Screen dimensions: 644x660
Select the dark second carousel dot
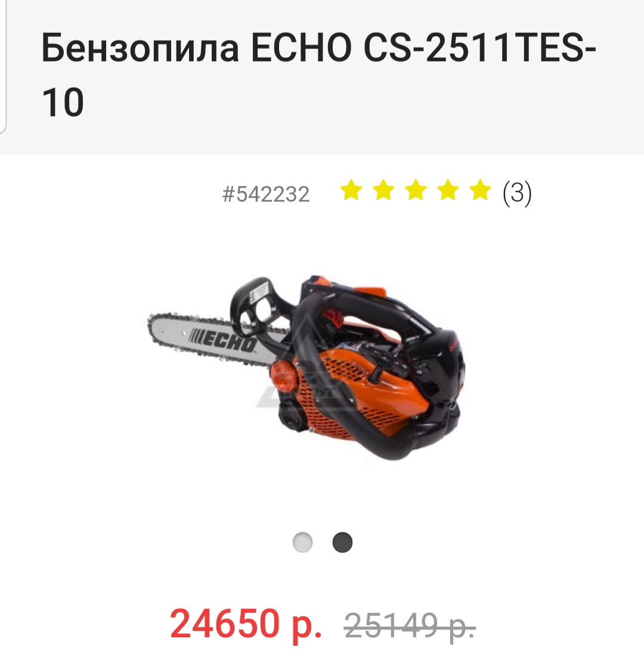click(342, 542)
